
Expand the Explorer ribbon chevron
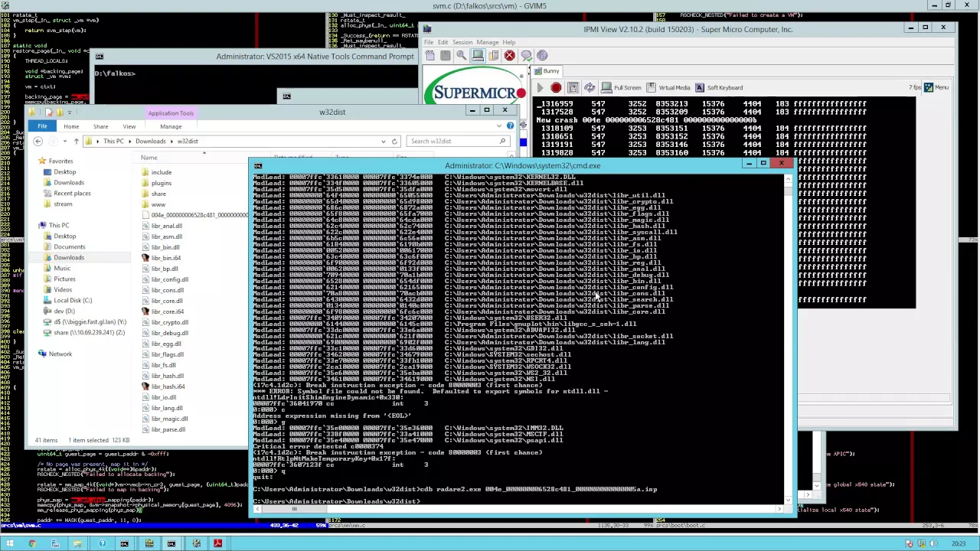[x=500, y=126]
